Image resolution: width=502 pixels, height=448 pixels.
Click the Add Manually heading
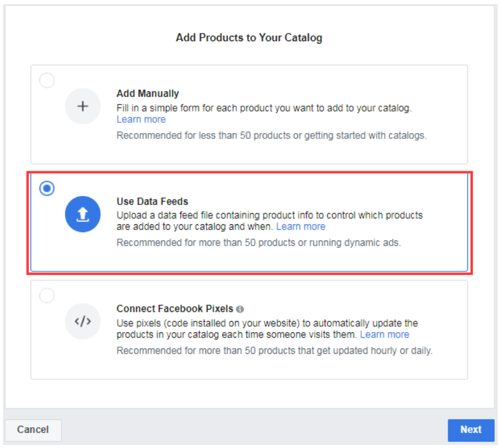coord(147,94)
